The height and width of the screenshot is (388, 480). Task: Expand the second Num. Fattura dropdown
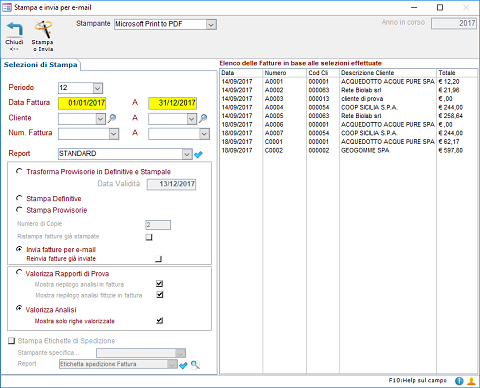[204, 134]
